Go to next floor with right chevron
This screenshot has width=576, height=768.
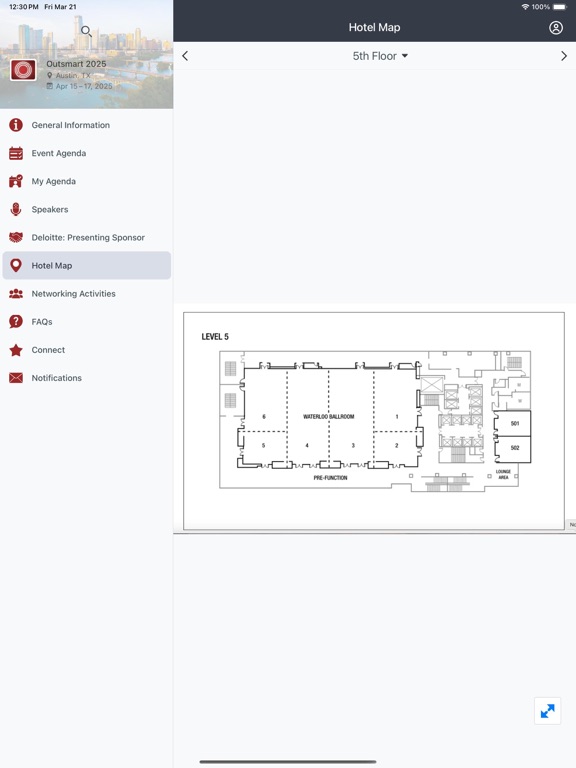pos(563,56)
